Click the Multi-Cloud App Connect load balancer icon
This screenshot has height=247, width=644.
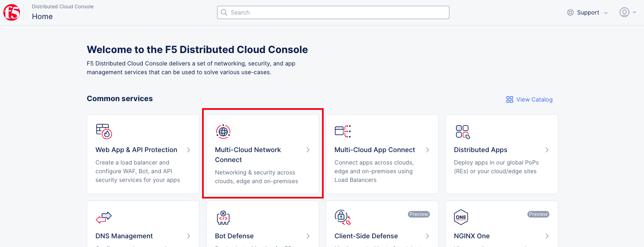click(342, 131)
